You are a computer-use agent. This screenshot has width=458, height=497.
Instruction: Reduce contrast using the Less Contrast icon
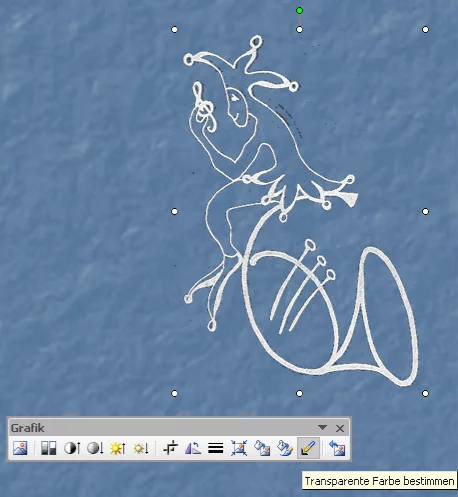click(x=95, y=448)
